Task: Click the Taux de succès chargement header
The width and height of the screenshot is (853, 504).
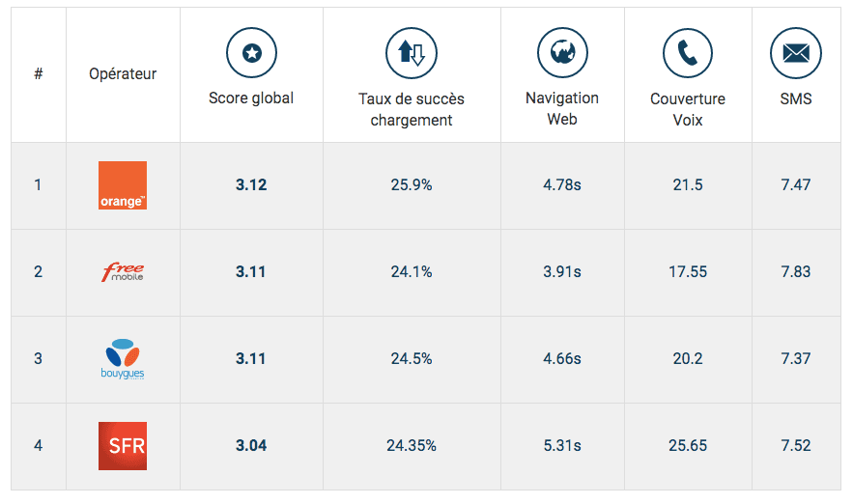Action: point(411,109)
